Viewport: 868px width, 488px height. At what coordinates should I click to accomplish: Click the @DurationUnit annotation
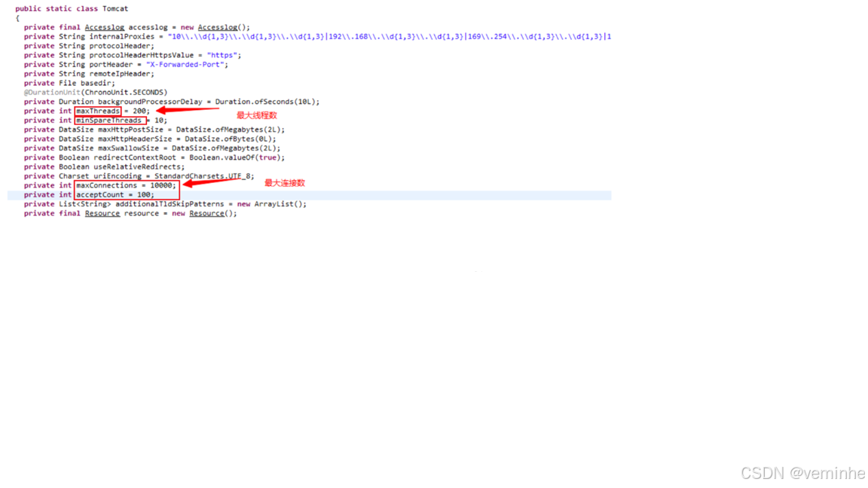point(52,93)
